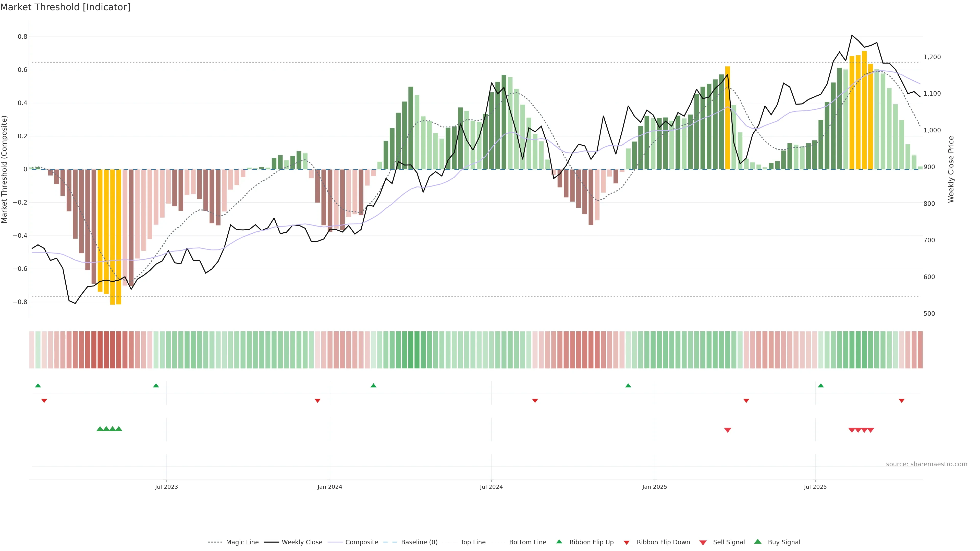Click the Sell Signal legend triangle icon

[703, 543]
